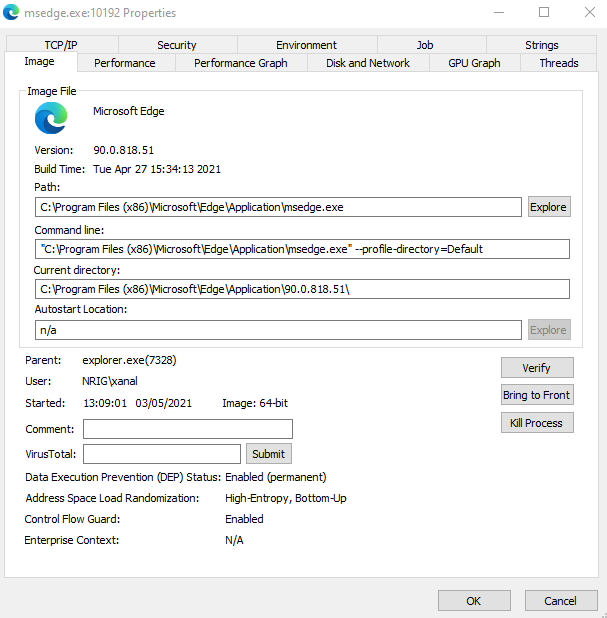The width and height of the screenshot is (607, 618).
Task: Open the Performance Graph tab
Action: (240, 63)
